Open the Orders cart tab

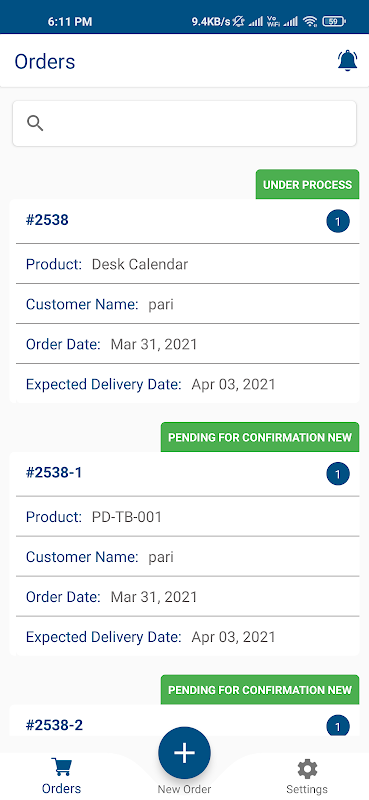[x=61, y=776]
